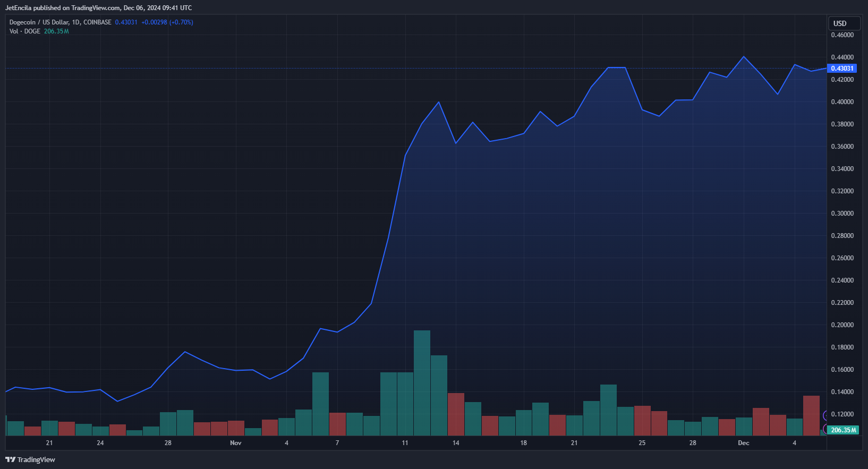Screen dimensions: 868x469
Task: Click the TradingView logo in bottom-left corner
Action: 30,459
